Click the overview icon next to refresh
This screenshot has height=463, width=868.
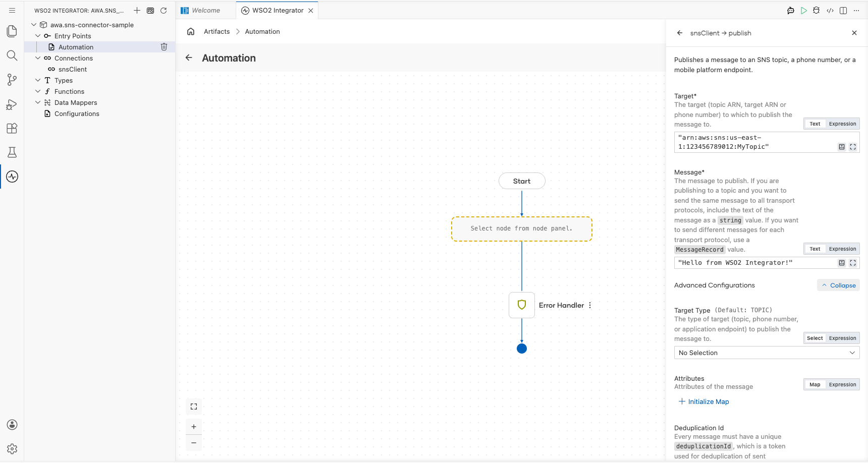tap(150, 10)
